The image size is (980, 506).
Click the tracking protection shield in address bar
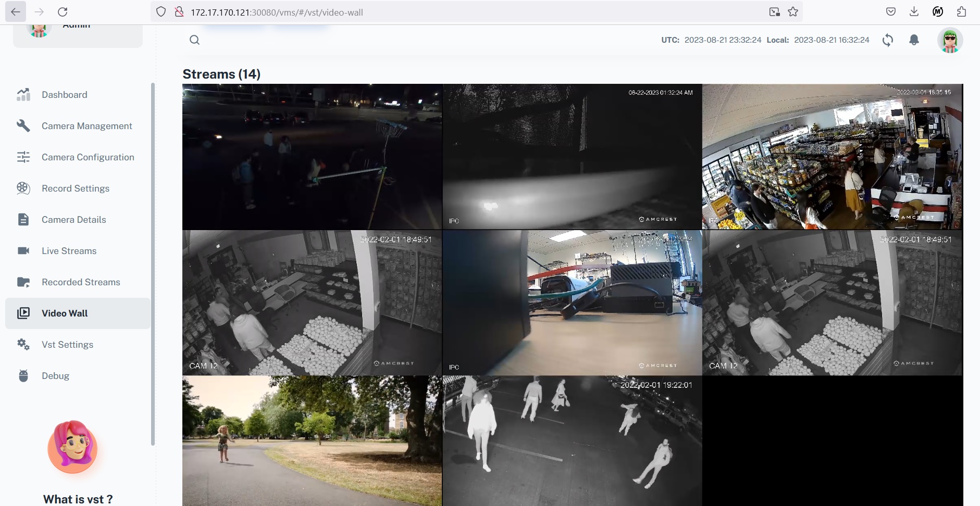pos(161,11)
